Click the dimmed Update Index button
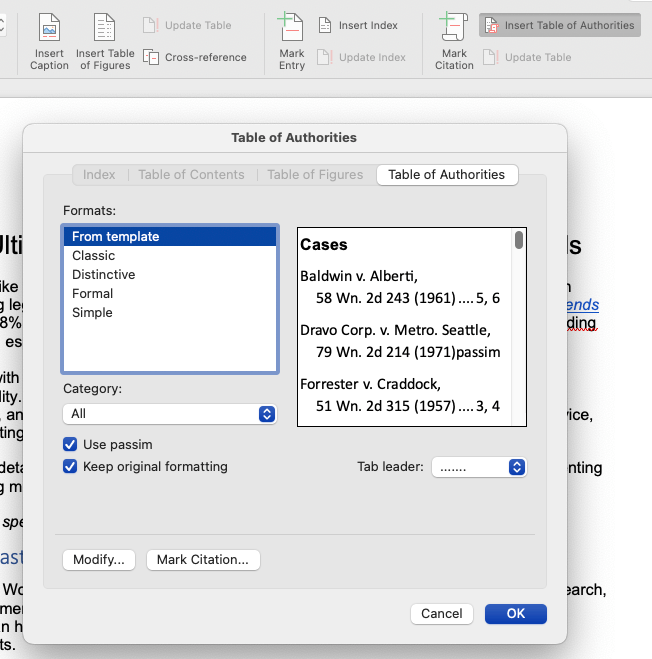The height and width of the screenshot is (659, 652). [361, 57]
